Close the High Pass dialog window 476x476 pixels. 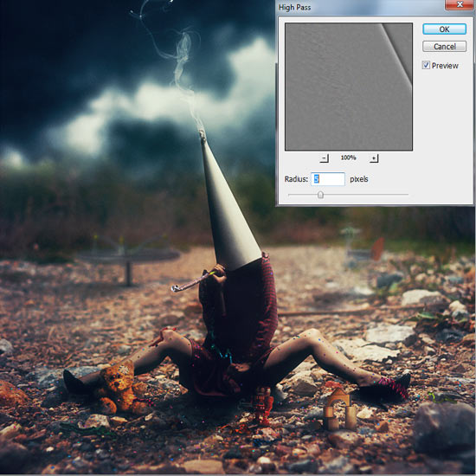point(460,4)
